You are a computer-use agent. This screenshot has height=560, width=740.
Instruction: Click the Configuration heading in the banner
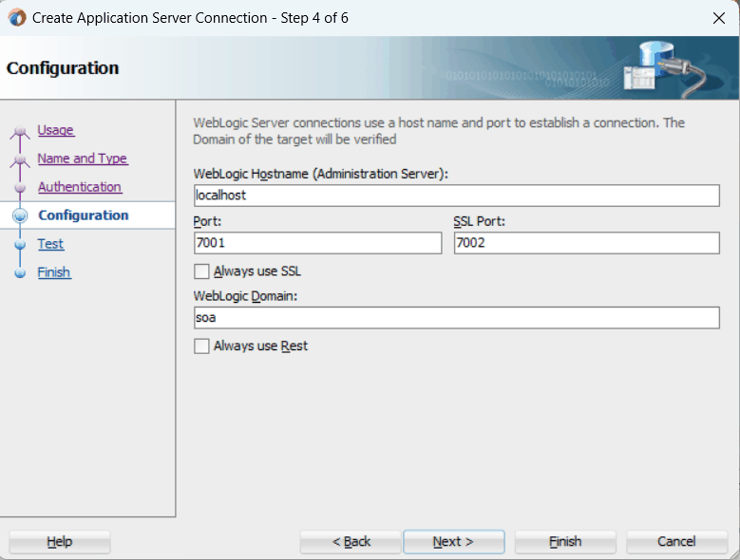coord(63,68)
